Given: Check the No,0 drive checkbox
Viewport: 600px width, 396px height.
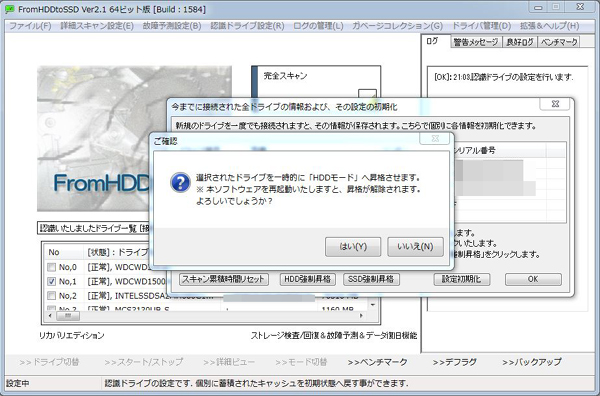Looking at the screenshot, I should 51,267.
